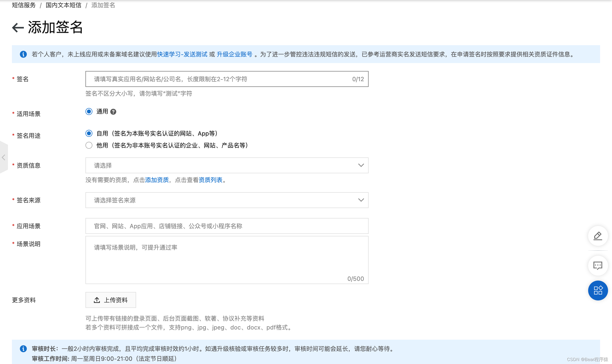
Task: Open the 快速学习-发送测试 link
Action: pos(182,54)
